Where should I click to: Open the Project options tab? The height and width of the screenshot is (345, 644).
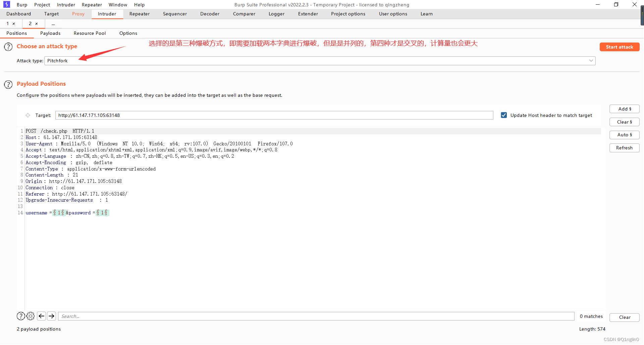[348, 14]
